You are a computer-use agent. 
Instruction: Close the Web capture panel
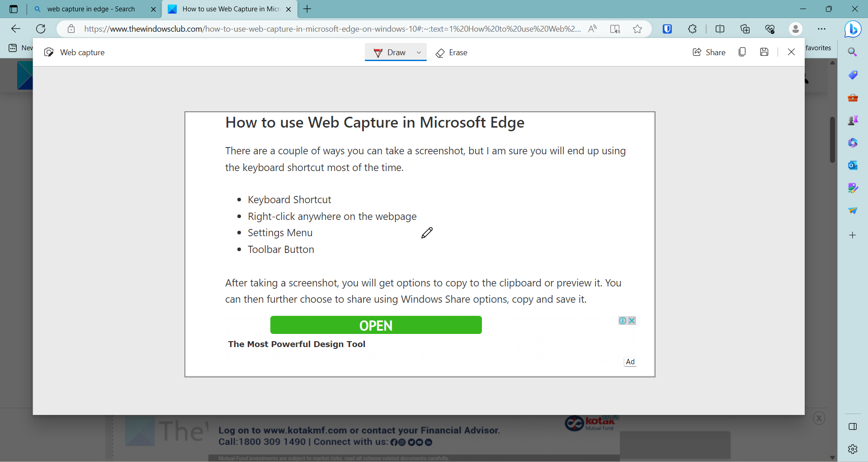click(x=791, y=52)
